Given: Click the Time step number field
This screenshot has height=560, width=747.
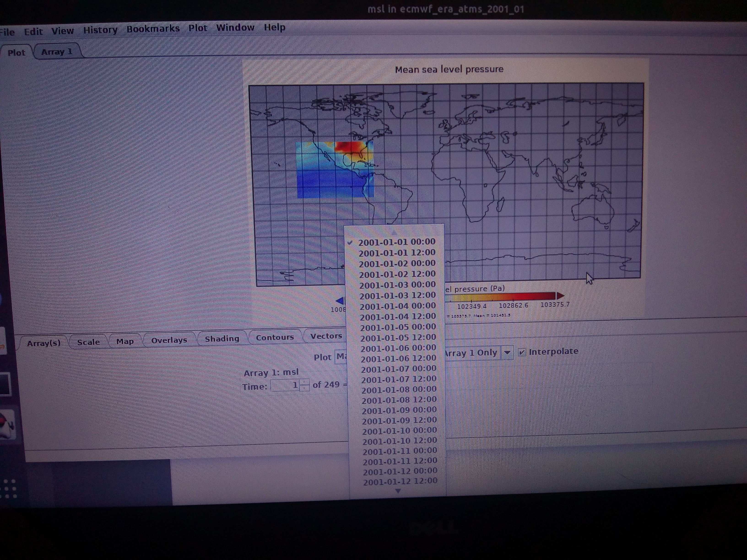Looking at the screenshot, I should coord(285,385).
